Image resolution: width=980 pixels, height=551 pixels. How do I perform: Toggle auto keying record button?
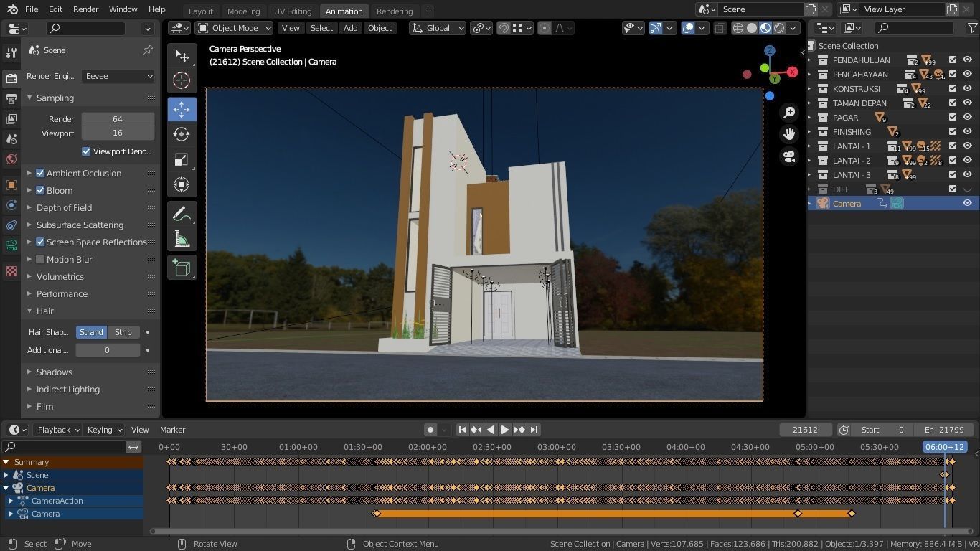click(430, 430)
